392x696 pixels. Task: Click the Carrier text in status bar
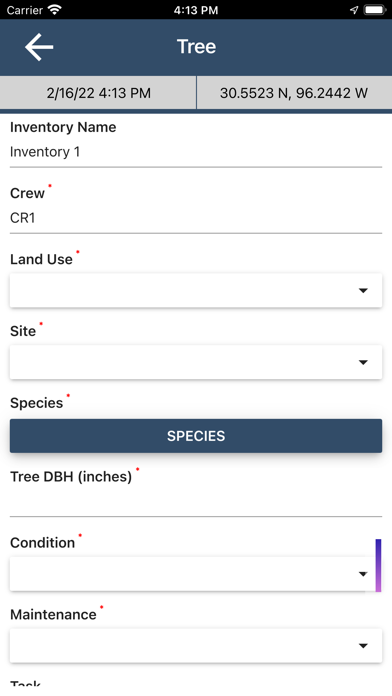click(x=24, y=10)
